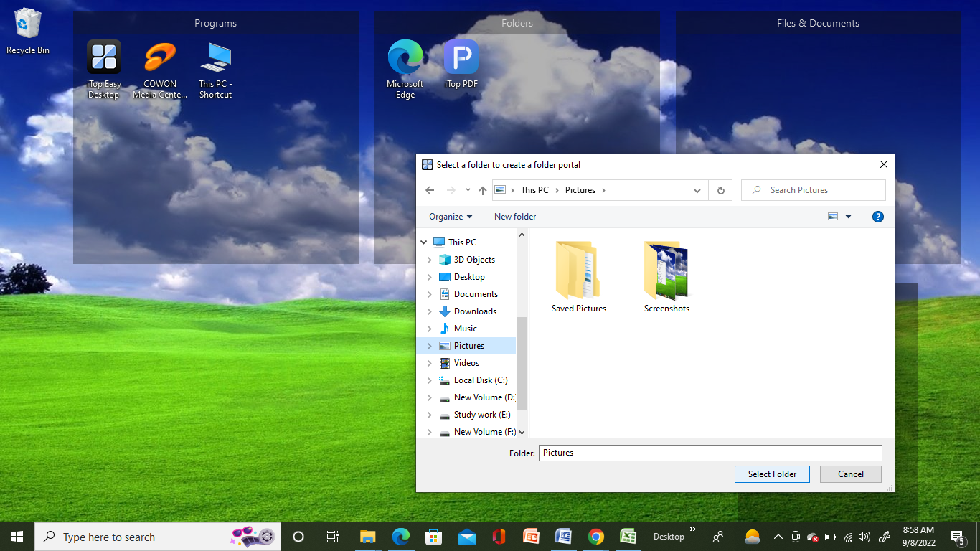
Task: Click the Windows taskbar search box
Action: click(x=158, y=537)
